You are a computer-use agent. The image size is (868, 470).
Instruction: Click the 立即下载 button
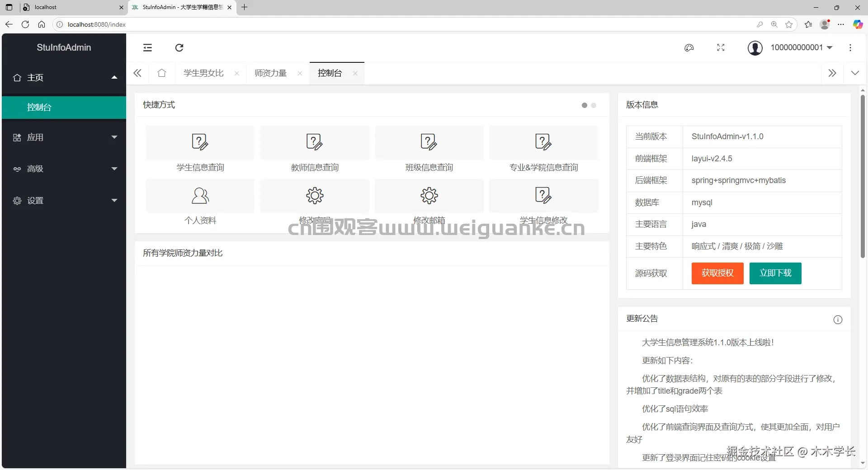775,273
